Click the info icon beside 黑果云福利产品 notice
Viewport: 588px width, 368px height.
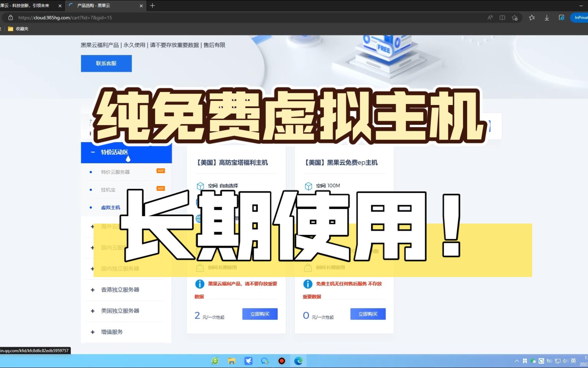pos(200,284)
